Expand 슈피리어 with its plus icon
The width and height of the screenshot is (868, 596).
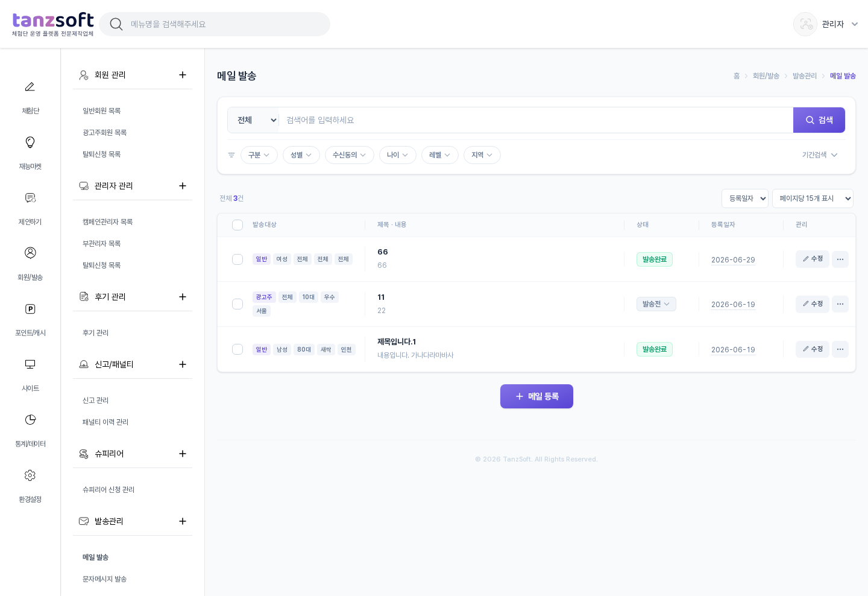183,454
